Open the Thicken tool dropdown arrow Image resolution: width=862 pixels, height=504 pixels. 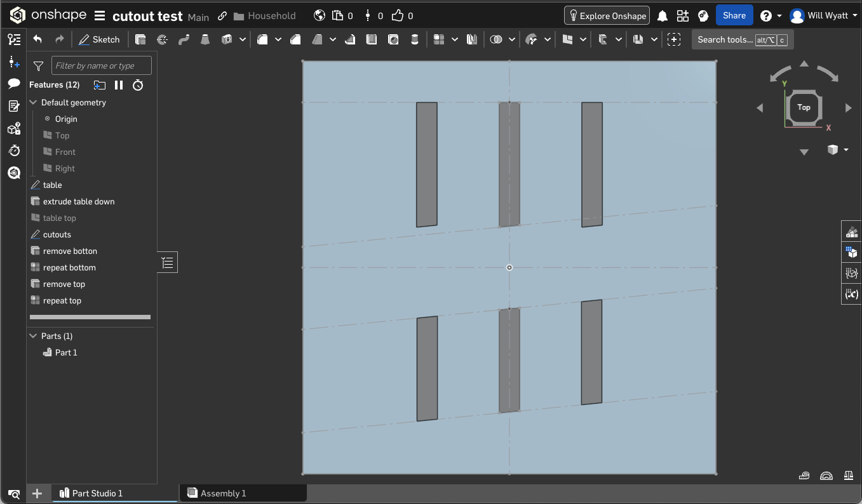(243, 39)
